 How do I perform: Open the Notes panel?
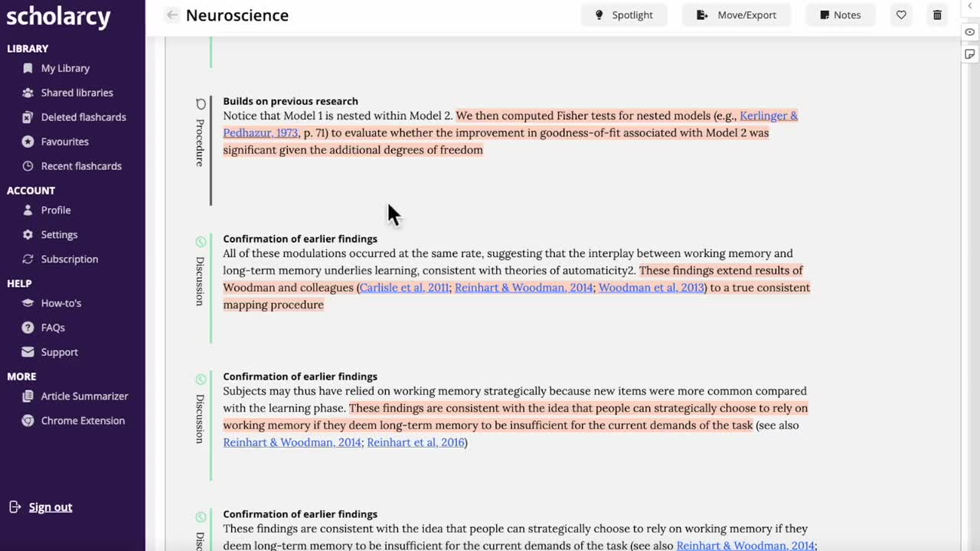(x=840, y=15)
